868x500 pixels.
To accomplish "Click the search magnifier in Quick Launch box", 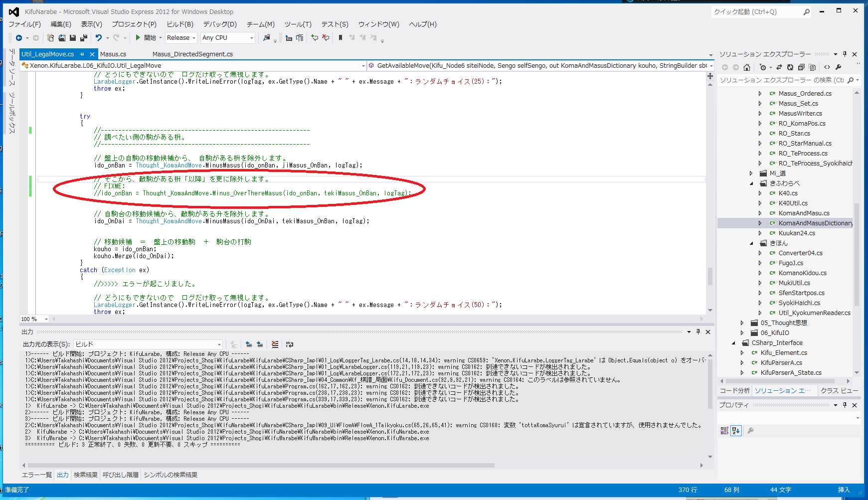I will tap(806, 12).
